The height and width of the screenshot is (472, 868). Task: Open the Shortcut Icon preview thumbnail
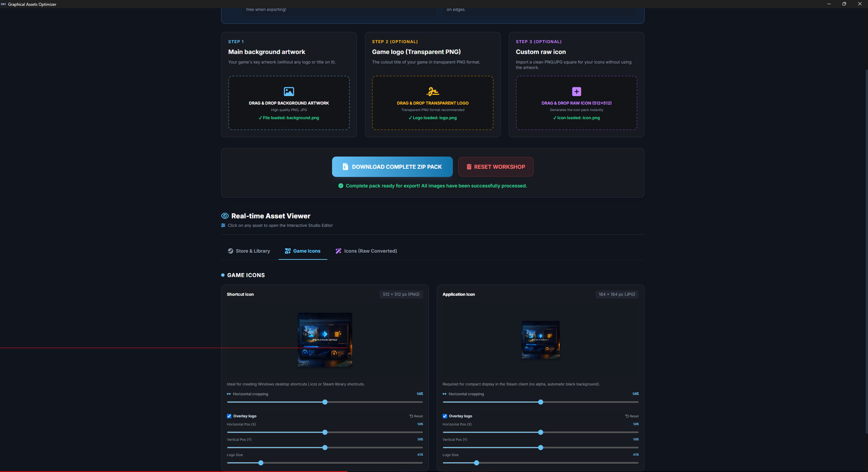(325, 340)
